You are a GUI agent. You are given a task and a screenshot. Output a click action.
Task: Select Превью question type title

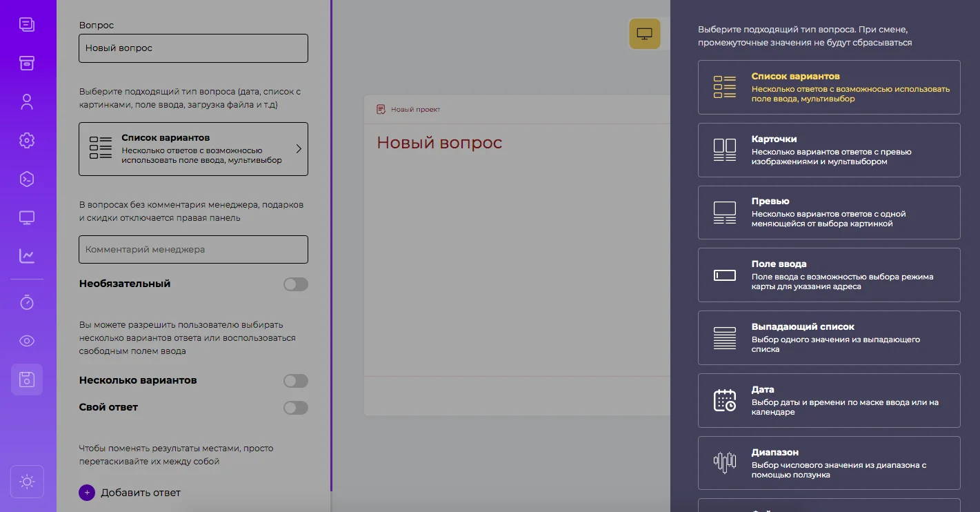tap(770, 201)
